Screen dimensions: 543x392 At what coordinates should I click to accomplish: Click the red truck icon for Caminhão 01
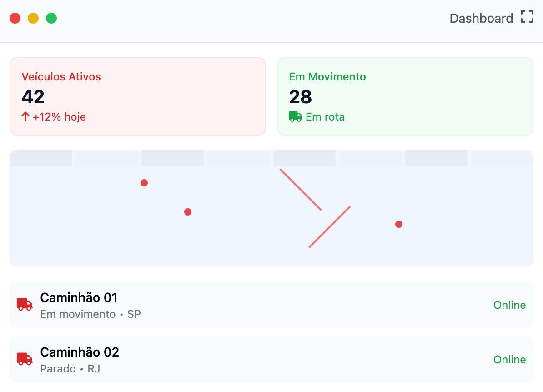pyautogui.click(x=24, y=305)
